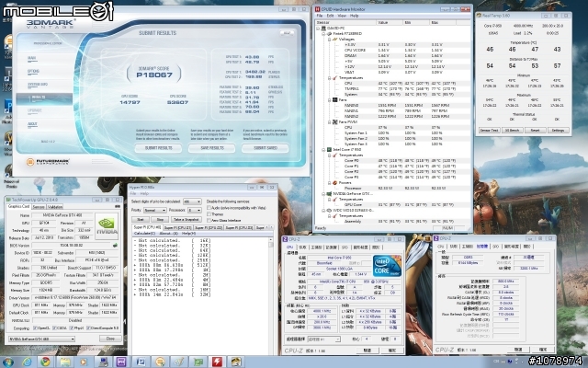Click the GPU-Z Name field showing GeForce GTX 460
This screenshot has height=368, width=588.
pos(62,215)
